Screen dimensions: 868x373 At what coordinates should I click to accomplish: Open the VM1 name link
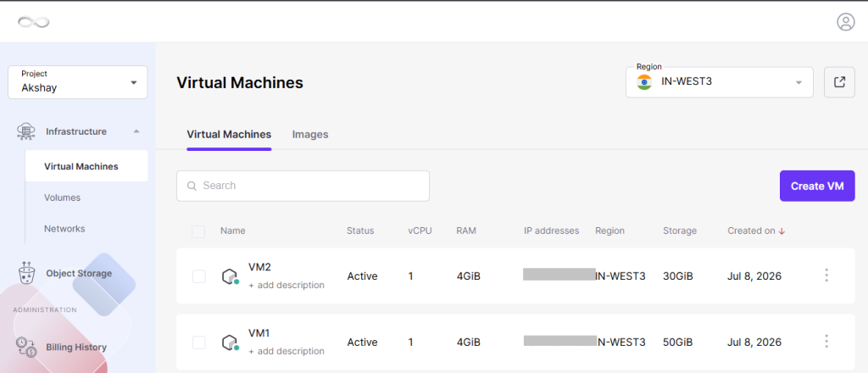click(x=259, y=333)
